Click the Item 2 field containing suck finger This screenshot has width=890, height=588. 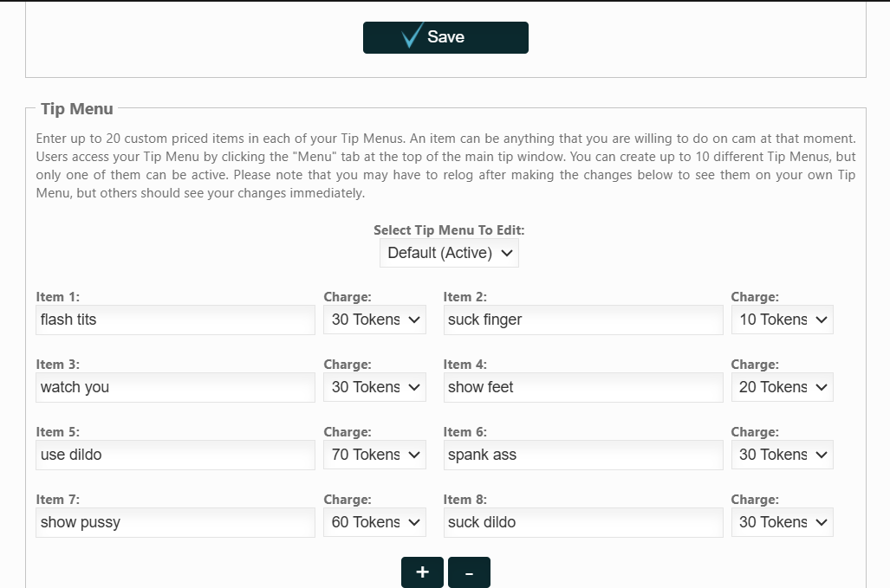[582, 320]
